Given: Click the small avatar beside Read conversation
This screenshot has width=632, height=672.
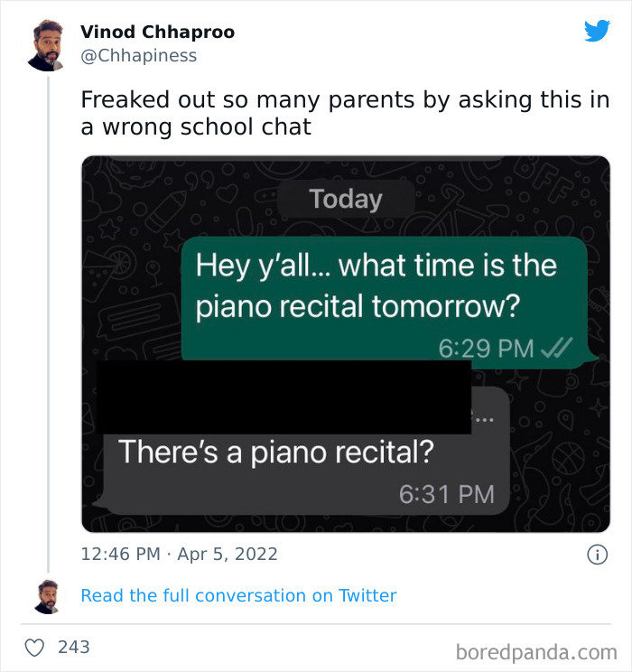Looking at the screenshot, I should point(46,596).
